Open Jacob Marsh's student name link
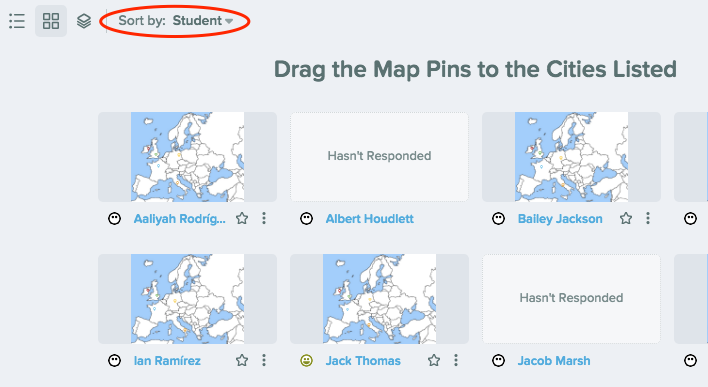 554,360
